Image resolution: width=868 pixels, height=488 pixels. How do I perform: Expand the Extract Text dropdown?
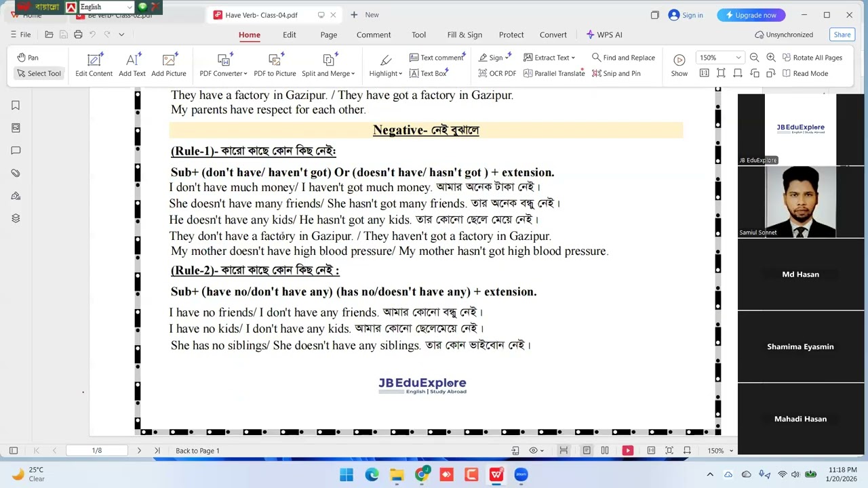(549, 58)
